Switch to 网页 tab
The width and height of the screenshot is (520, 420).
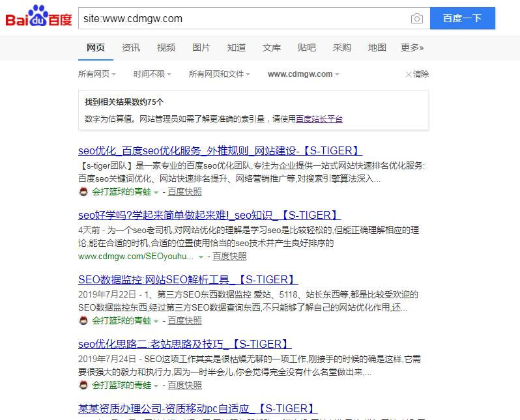[x=96, y=48]
